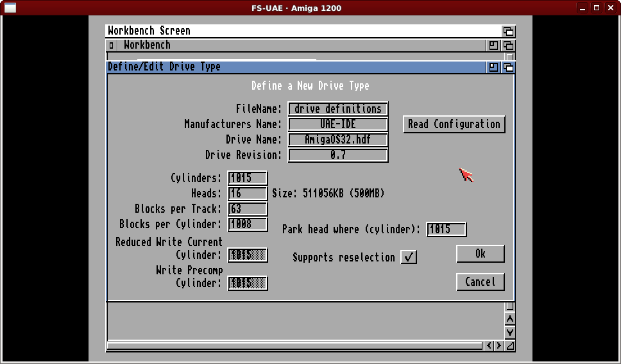Click Workbench window scroll down arrow
The height and width of the screenshot is (364, 621).
coord(510,333)
